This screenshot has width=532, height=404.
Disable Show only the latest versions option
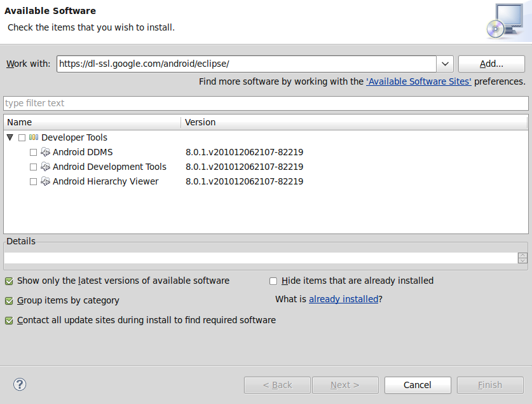pos(9,281)
